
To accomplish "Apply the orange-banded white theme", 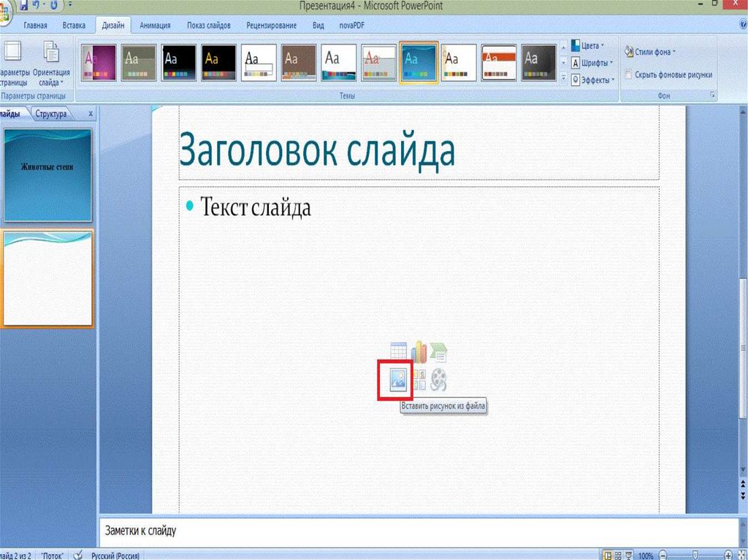I will 498,63.
